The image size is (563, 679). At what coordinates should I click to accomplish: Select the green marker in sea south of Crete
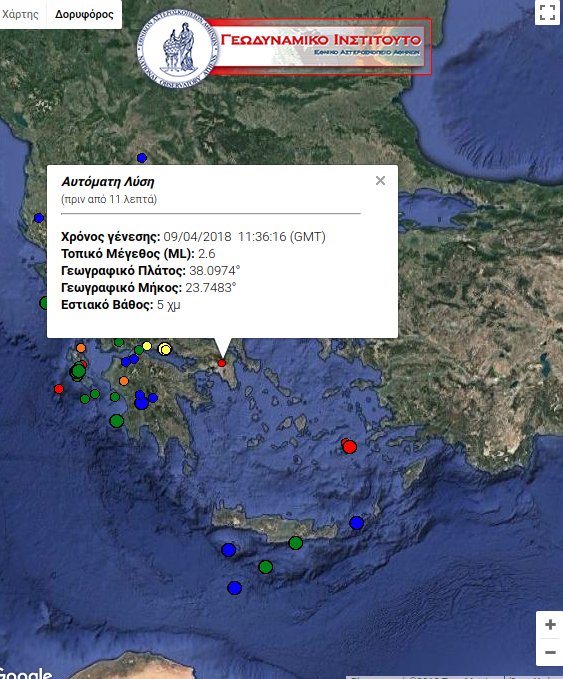265,566
